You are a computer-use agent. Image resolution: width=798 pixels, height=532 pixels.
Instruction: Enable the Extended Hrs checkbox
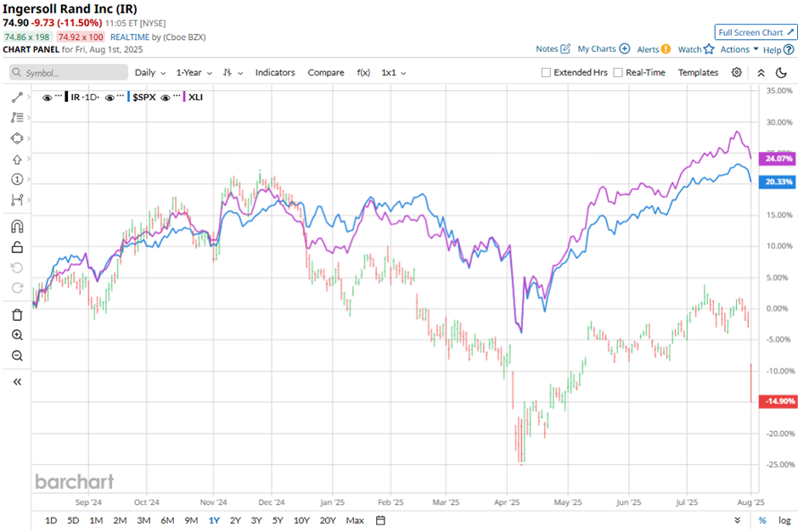[546, 73]
